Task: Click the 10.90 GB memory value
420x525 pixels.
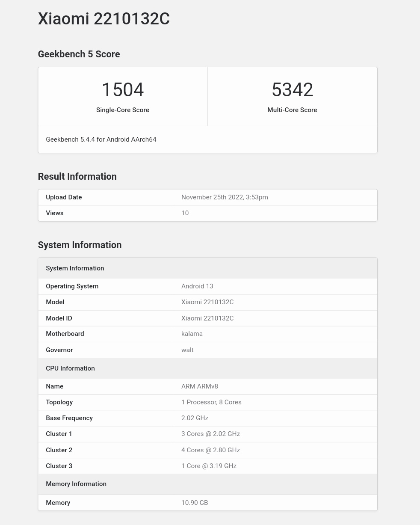Action: pos(195,503)
